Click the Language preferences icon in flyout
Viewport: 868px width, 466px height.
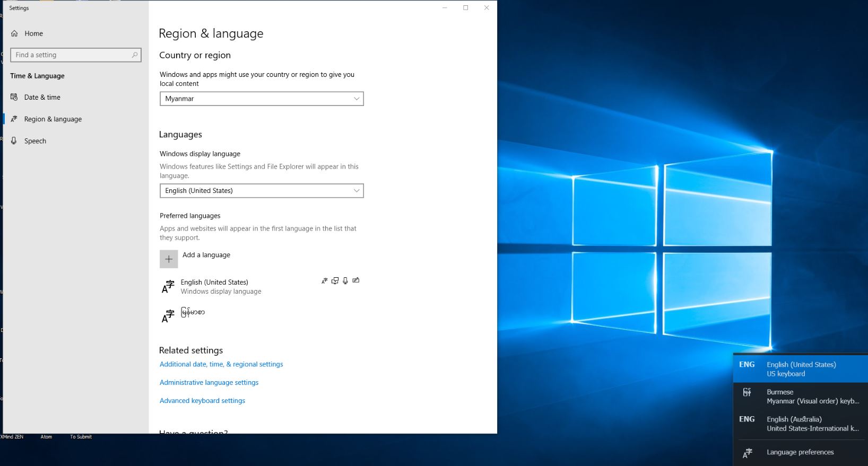747,453
